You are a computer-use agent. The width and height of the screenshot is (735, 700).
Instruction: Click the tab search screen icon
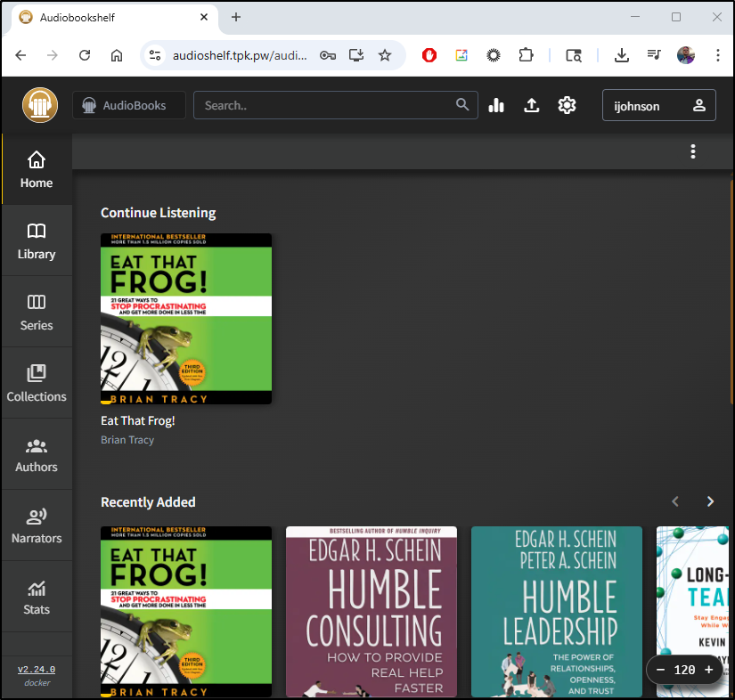tap(573, 55)
